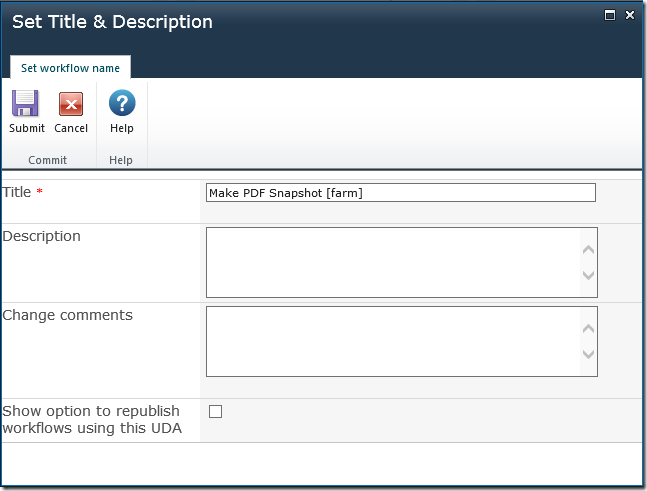647x491 pixels.
Task: Click the Commit group label in ribbon
Action: pos(48,160)
